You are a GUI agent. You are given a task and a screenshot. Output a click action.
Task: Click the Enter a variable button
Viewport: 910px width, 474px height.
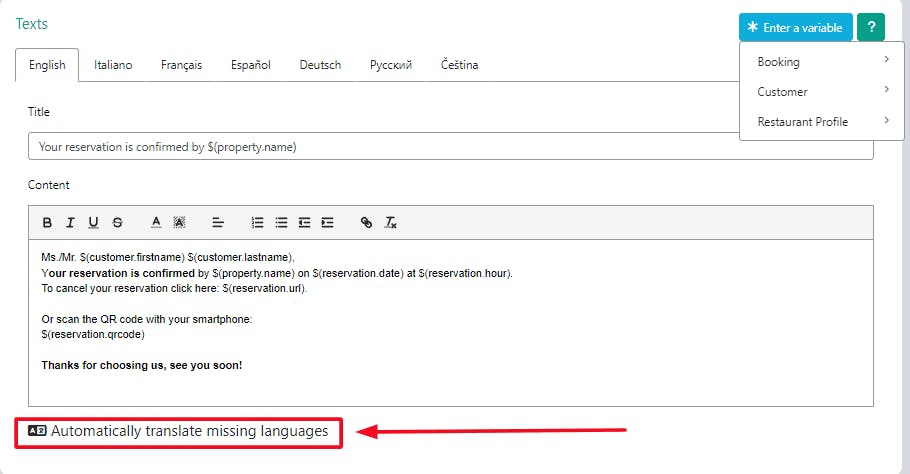796,27
